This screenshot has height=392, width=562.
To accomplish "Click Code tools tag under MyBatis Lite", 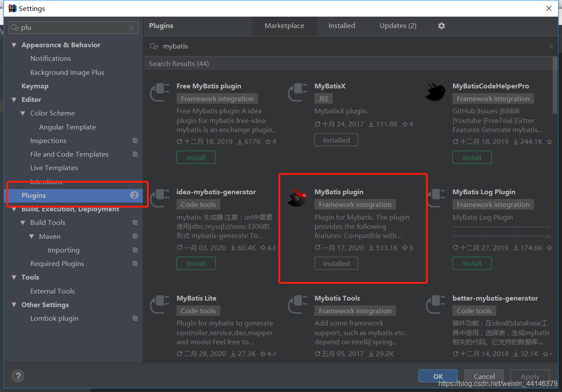I will 198,311.
